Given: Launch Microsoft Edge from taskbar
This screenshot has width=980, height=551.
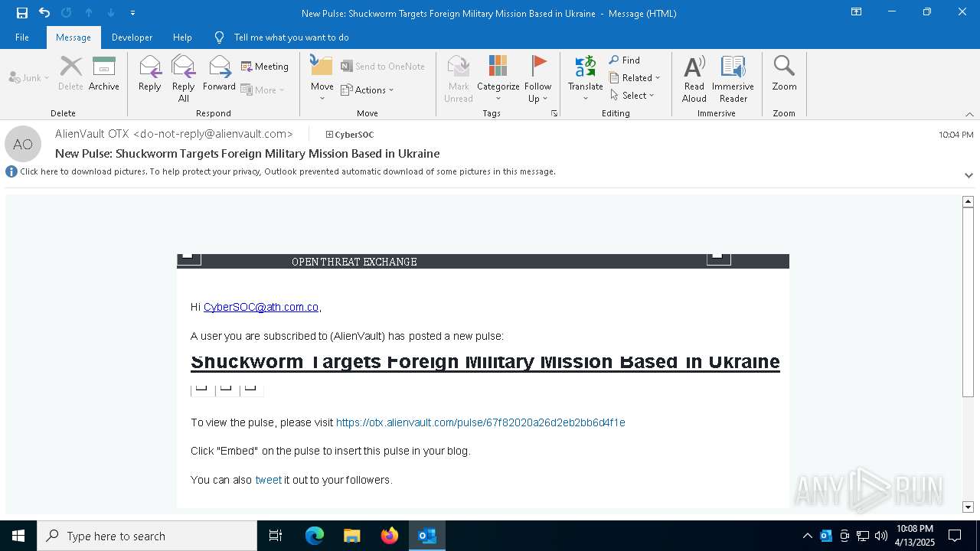Looking at the screenshot, I should point(315,536).
